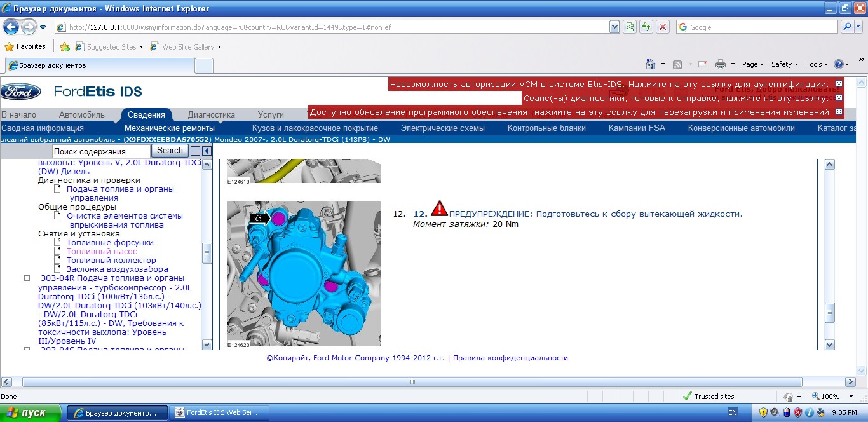
Task: Switch to the Автомобиль tab
Action: (82, 115)
